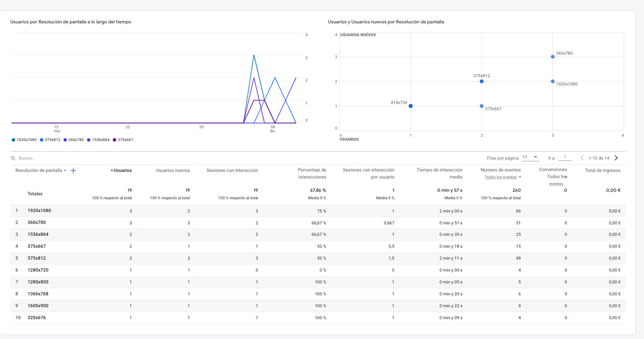The image size is (644, 339).
Task: Click the 414x736 point in scatter chart
Action: (411, 106)
